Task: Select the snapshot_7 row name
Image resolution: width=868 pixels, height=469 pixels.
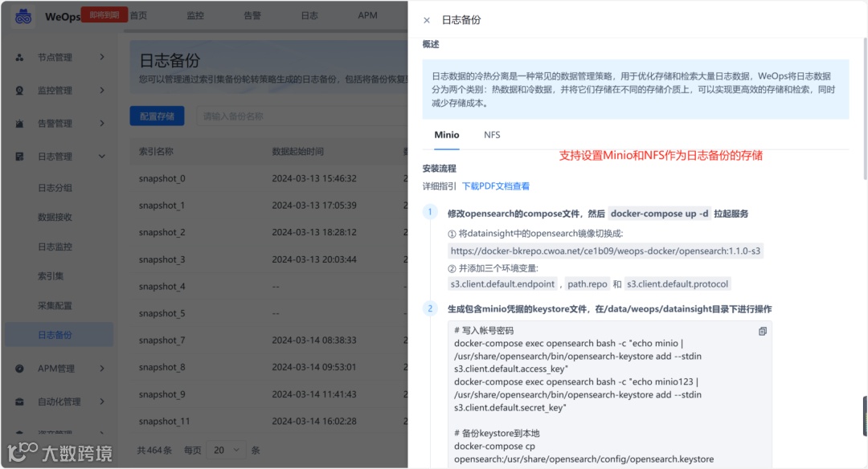Action: click(x=162, y=341)
